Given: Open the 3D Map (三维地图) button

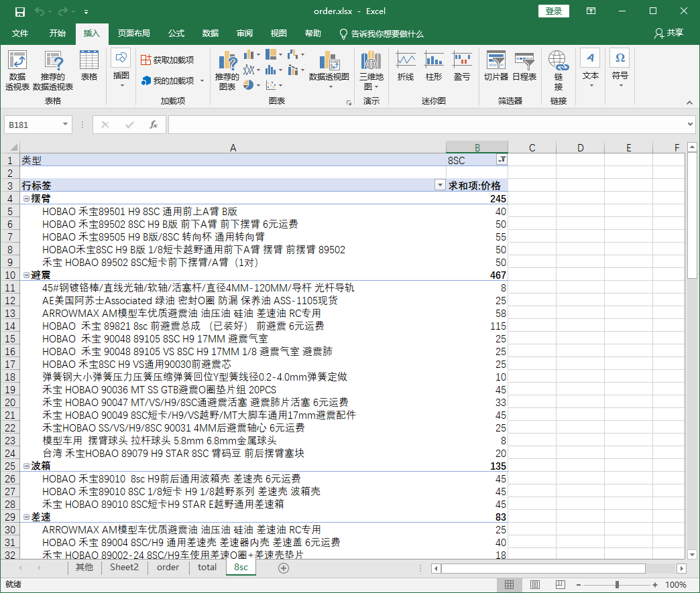Looking at the screenshot, I should tap(371, 70).
